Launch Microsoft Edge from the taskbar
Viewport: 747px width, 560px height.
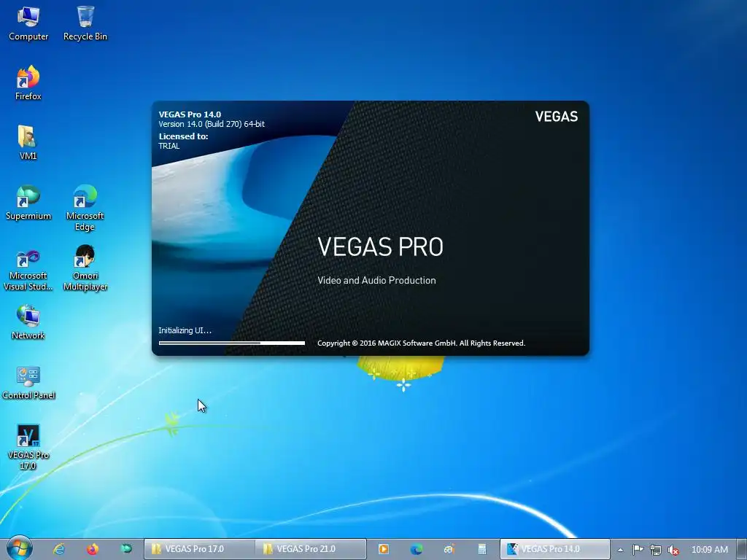tap(417, 549)
